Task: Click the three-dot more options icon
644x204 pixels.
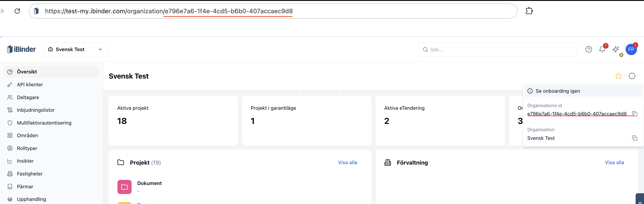Action: coord(632,76)
